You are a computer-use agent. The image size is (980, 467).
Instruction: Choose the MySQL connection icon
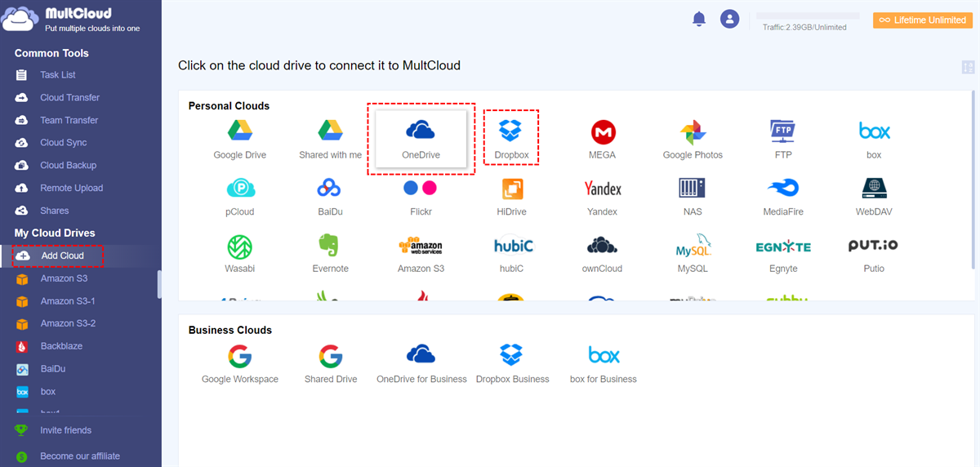point(693,246)
